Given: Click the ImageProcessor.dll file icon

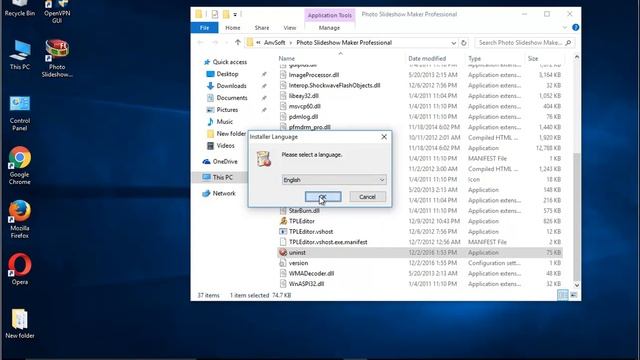Looking at the screenshot, I should tap(283, 75).
